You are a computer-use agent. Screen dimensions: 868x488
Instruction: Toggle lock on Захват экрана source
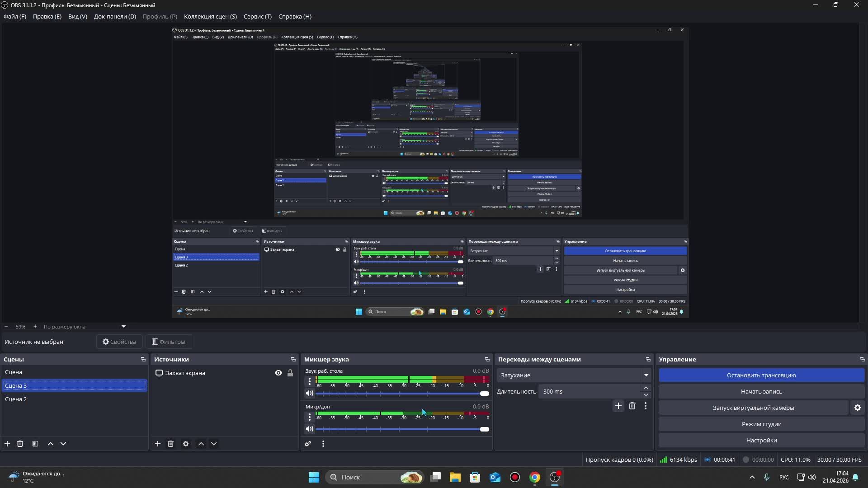coord(290,373)
